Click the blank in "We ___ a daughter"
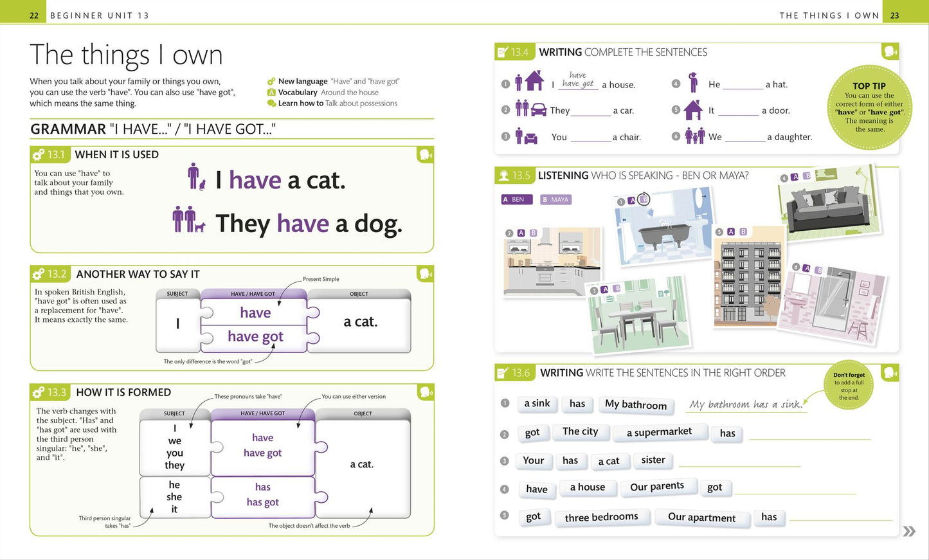 click(x=744, y=138)
